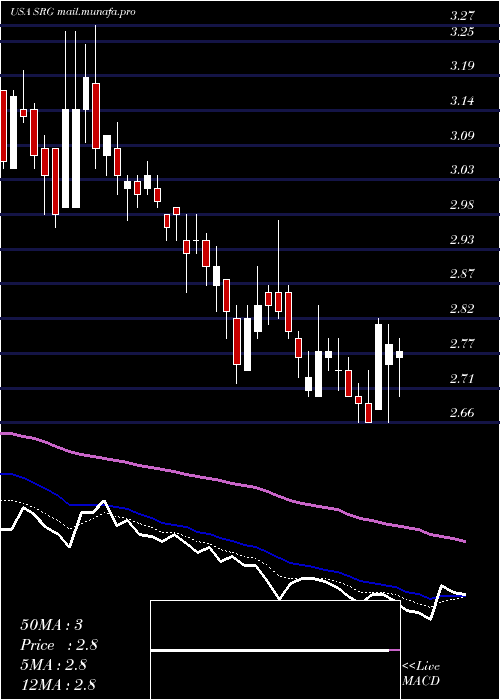The height and width of the screenshot is (700, 500).
Task: Click the '5MA : 2.8' indicator text
Action: click(x=56, y=665)
